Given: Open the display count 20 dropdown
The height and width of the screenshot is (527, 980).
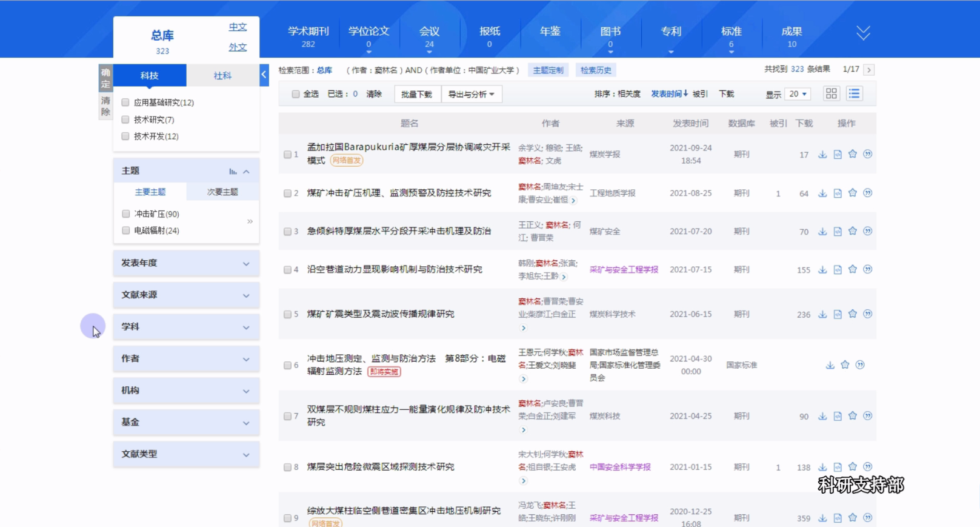Looking at the screenshot, I should [798, 94].
